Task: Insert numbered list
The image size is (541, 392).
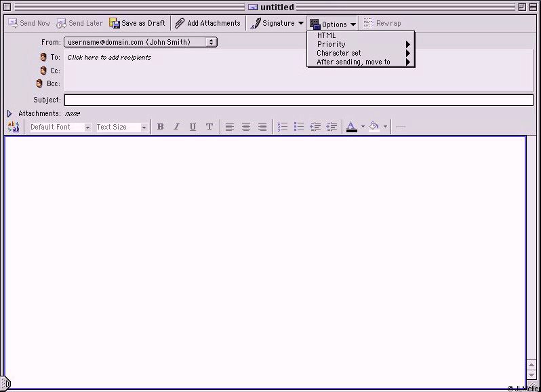Action: tap(283, 127)
